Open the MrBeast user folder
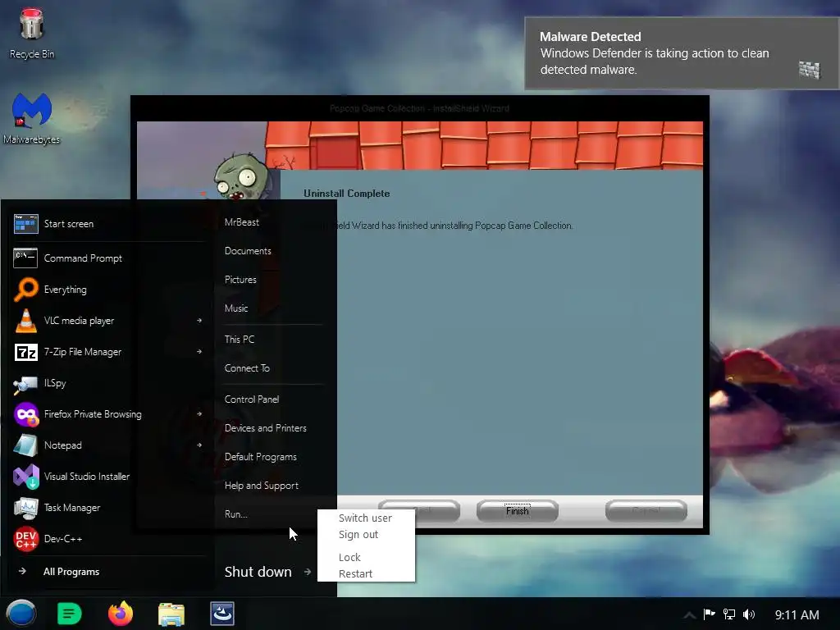 [x=242, y=222]
